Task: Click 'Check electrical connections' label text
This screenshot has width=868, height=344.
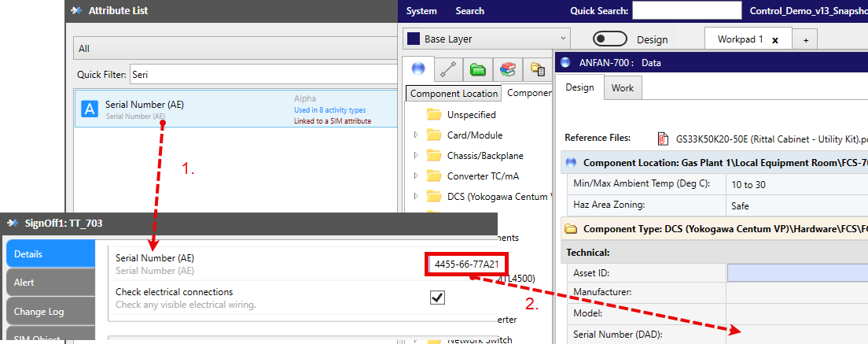Action: pos(175,292)
